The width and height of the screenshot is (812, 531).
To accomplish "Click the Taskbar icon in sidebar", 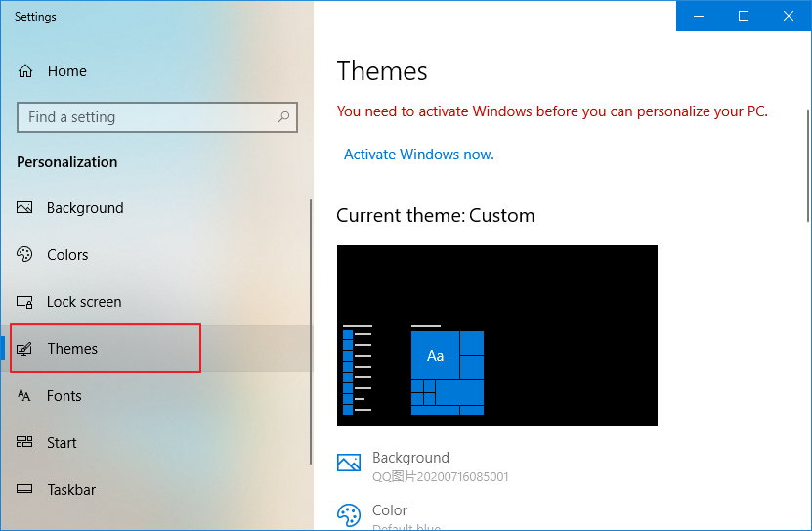I will (x=25, y=490).
